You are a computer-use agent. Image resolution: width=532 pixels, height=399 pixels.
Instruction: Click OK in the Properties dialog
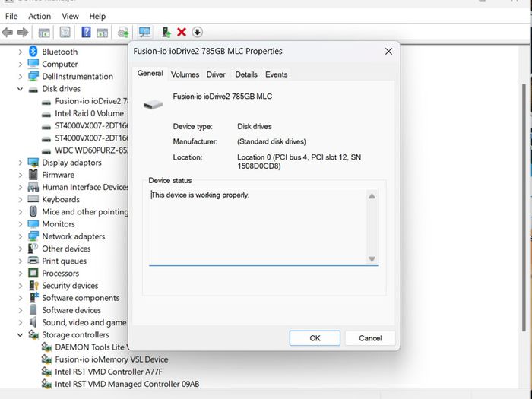point(315,338)
